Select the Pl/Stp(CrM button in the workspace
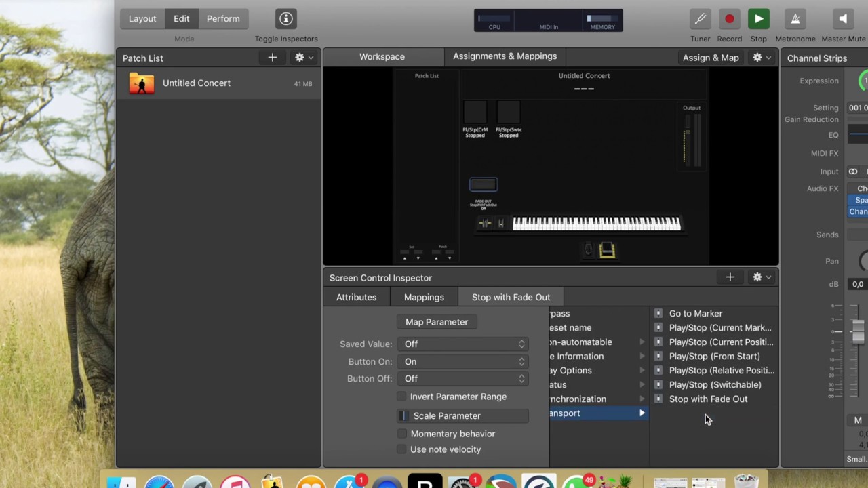Image resolution: width=868 pixels, height=488 pixels. 475,113
